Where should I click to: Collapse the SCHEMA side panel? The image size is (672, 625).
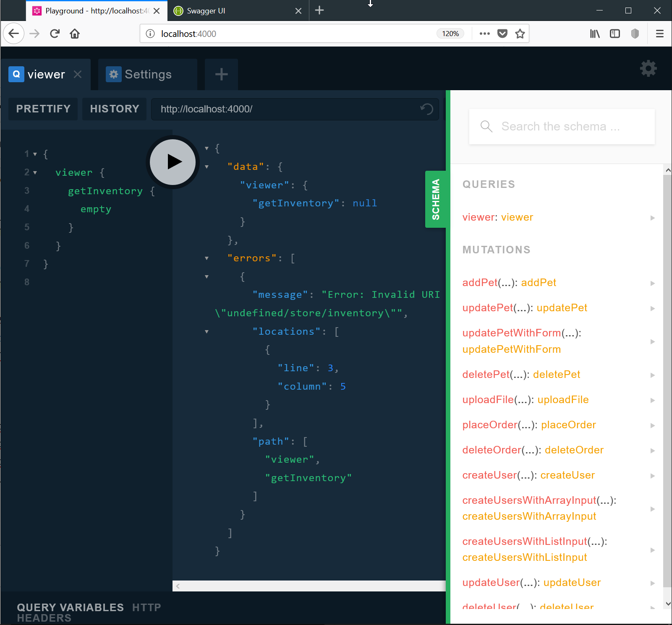pos(436,199)
